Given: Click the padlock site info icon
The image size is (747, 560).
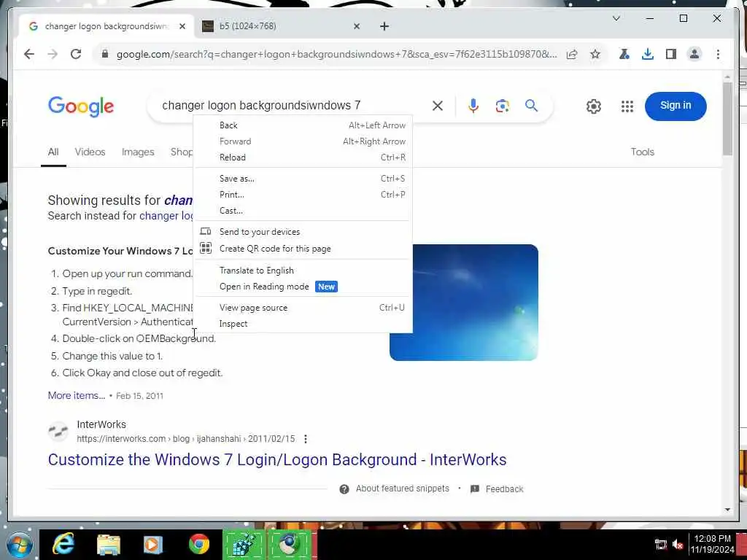Looking at the screenshot, I should pyautogui.click(x=105, y=54).
